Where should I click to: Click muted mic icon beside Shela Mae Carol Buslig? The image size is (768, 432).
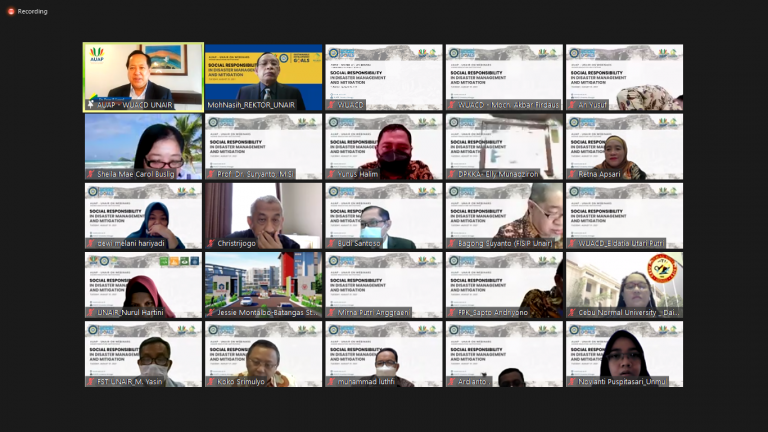[x=91, y=174]
